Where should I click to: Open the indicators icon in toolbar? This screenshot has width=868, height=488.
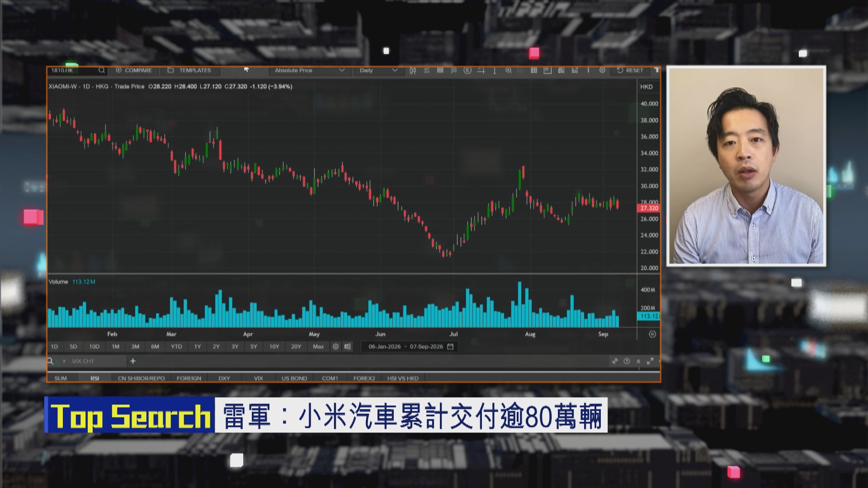[426, 70]
